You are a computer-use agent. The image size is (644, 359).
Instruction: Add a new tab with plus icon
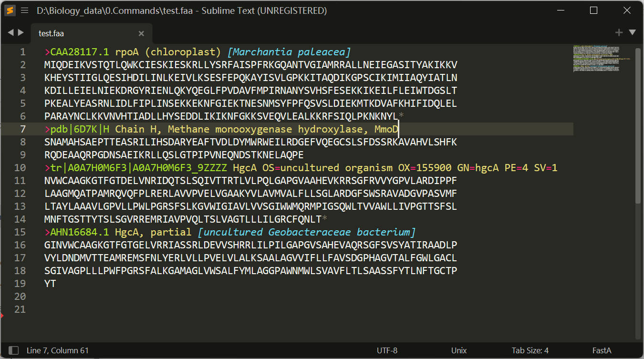point(619,32)
